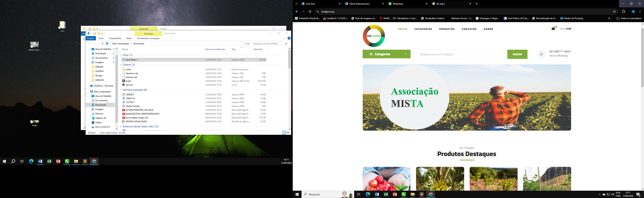Open the address bar history dropdown
The width and height of the screenshot is (644, 198).
point(245,44)
